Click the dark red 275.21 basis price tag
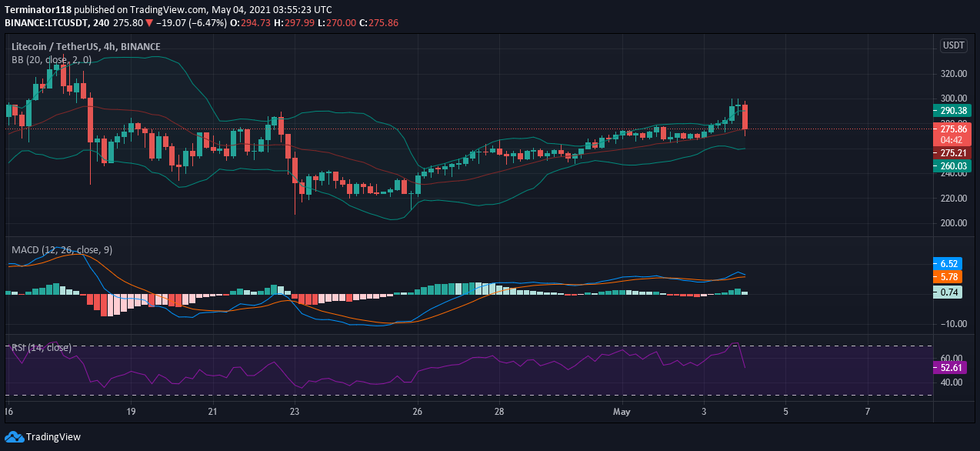The image size is (980, 451). [953, 153]
